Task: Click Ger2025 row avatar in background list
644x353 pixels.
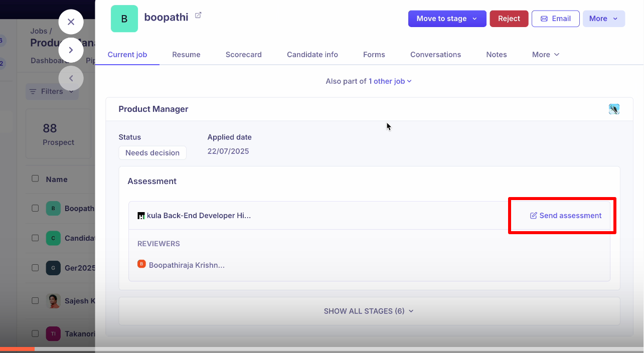Action: click(53, 268)
